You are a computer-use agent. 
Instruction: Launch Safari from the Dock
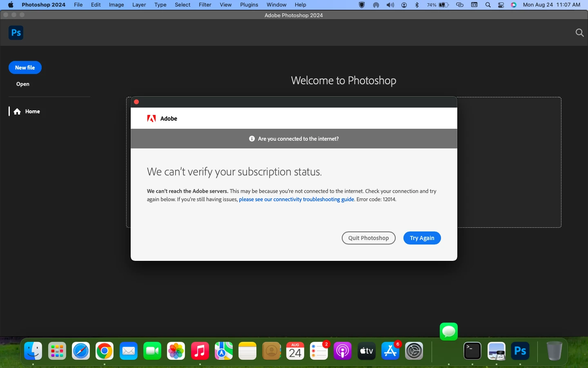pos(81,351)
